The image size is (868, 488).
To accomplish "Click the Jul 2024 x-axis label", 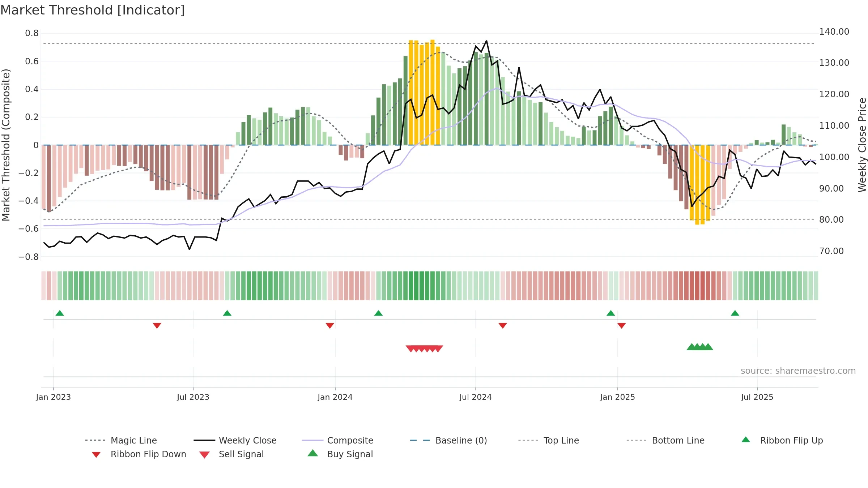I will pyautogui.click(x=476, y=397).
